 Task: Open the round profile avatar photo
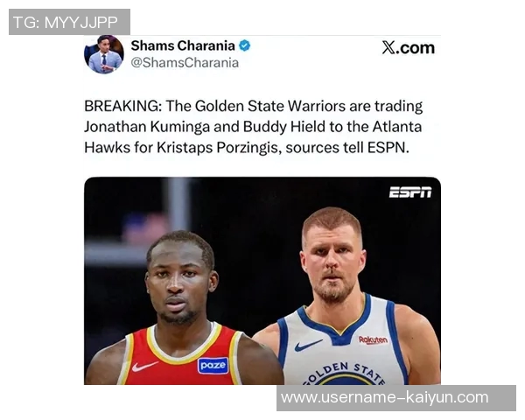(104, 54)
